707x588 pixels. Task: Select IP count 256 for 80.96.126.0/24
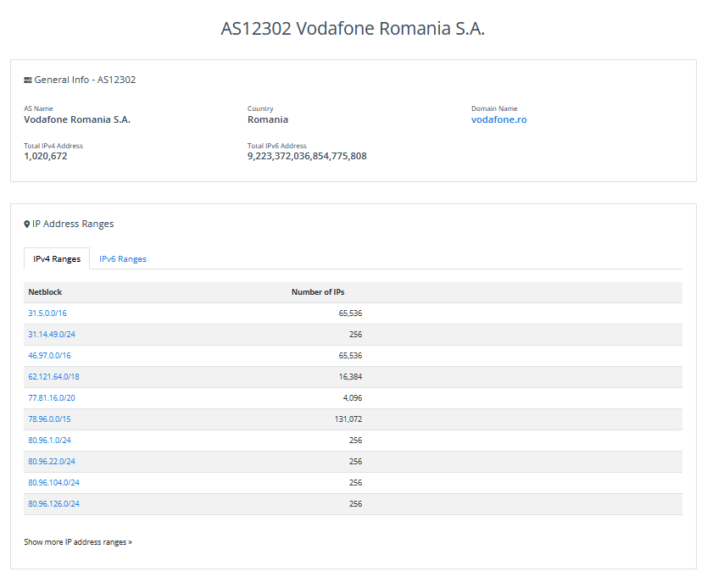point(356,504)
